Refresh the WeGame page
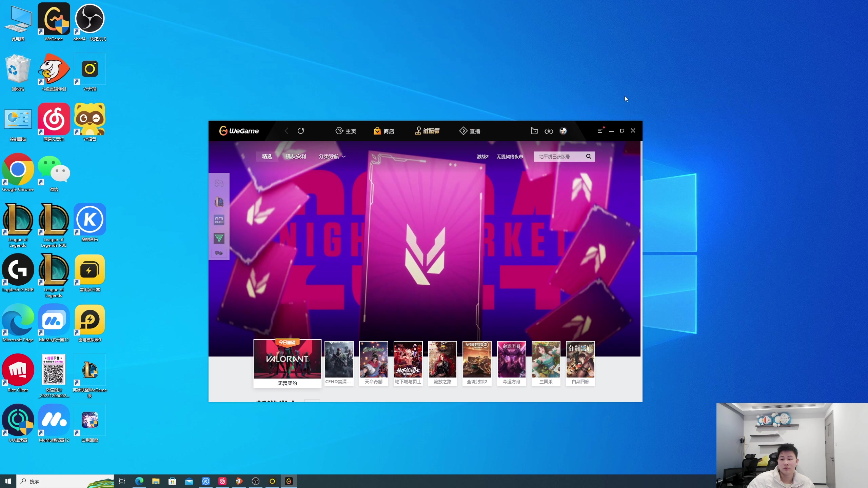Screen dimensions: 868x488 pos(301,131)
